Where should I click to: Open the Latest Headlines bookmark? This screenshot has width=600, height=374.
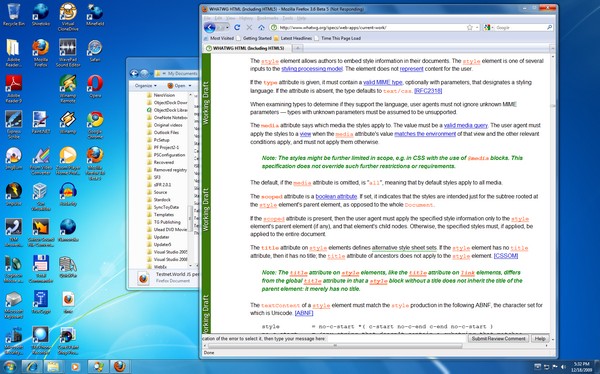pos(293,38)
